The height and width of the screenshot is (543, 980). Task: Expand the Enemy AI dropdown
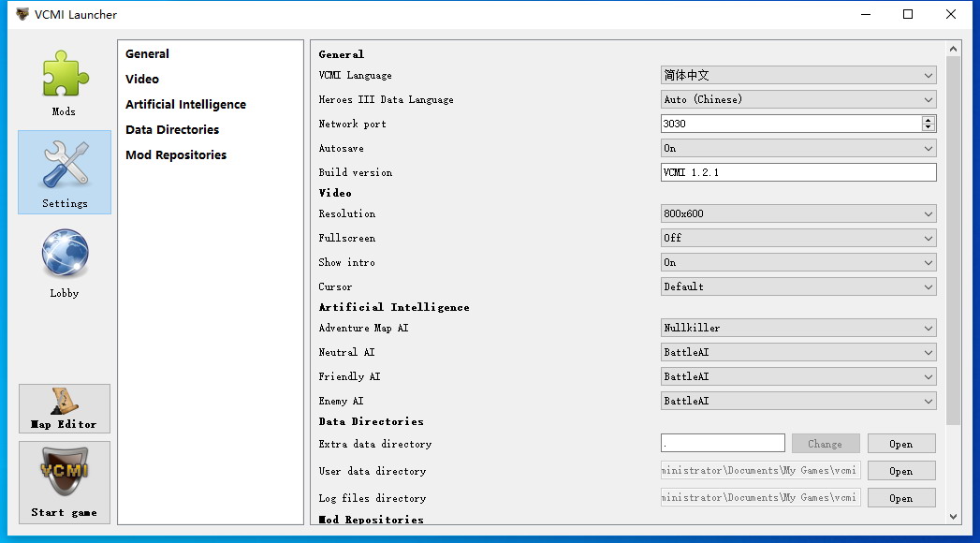[798, 401]
